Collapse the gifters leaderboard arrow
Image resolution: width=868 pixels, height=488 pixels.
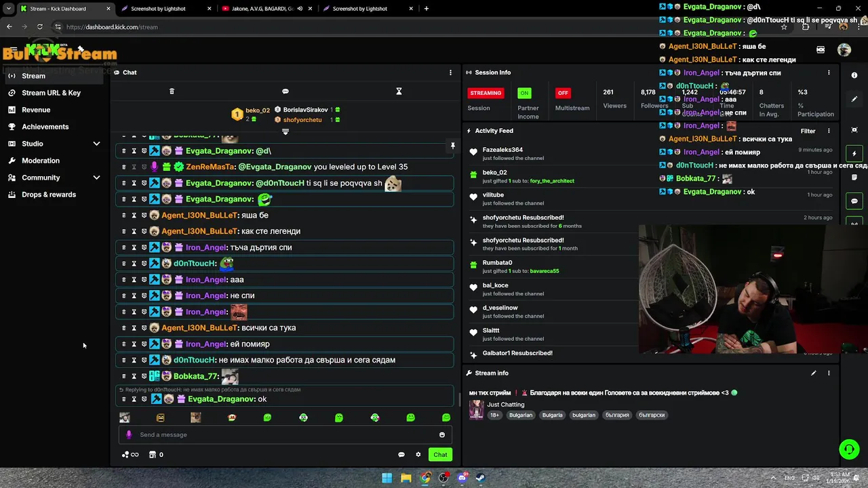285,131
